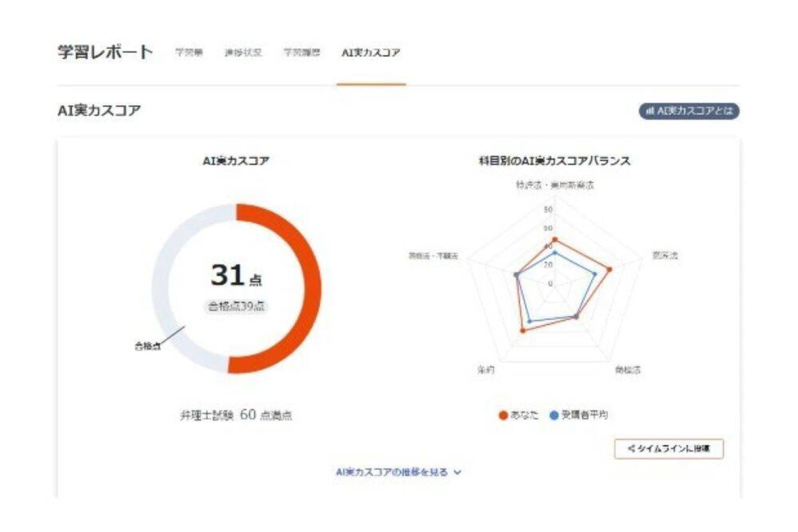Switch to the 学習量 tab
This screenshot has height=532, width=798.
click(189, 53)
